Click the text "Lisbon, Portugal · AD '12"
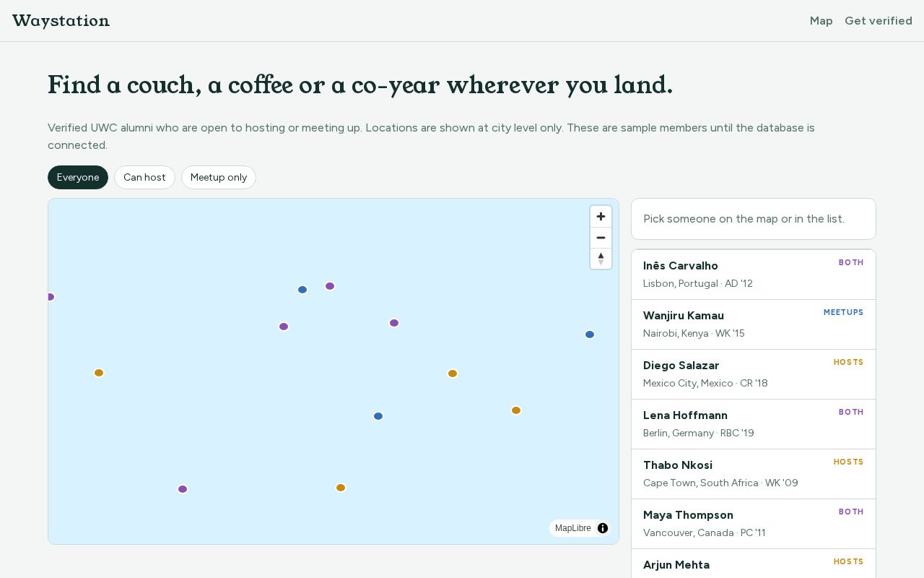 click(698, 284)
